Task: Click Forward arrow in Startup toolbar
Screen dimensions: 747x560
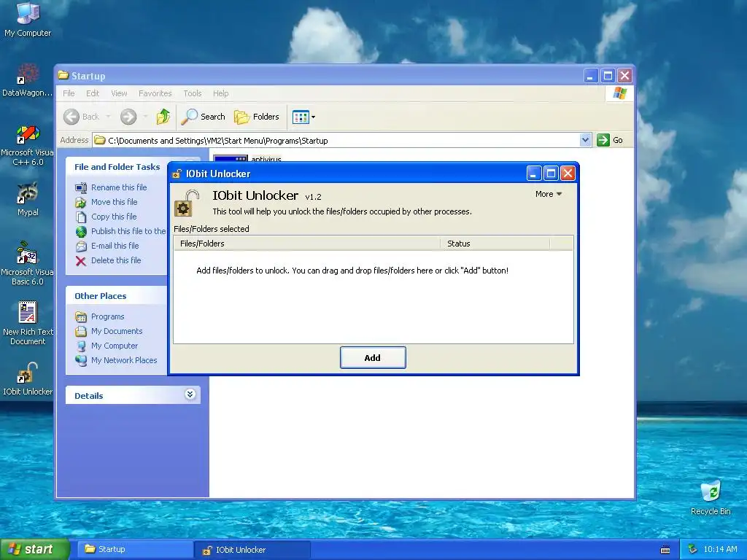Action: (x=128, y=117)
